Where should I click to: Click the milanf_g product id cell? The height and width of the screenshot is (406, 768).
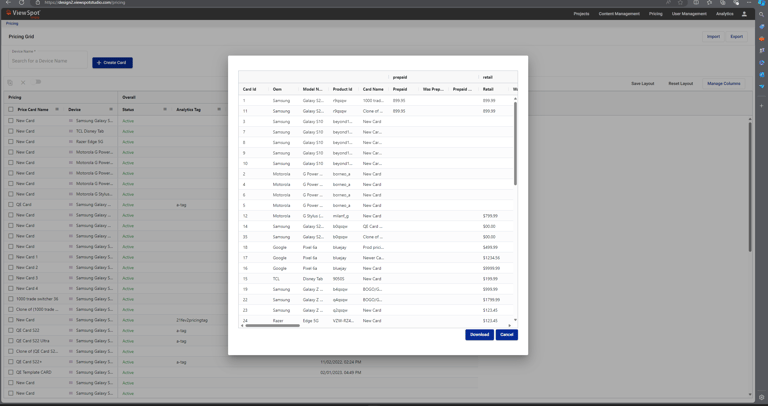tap(341, 216)
